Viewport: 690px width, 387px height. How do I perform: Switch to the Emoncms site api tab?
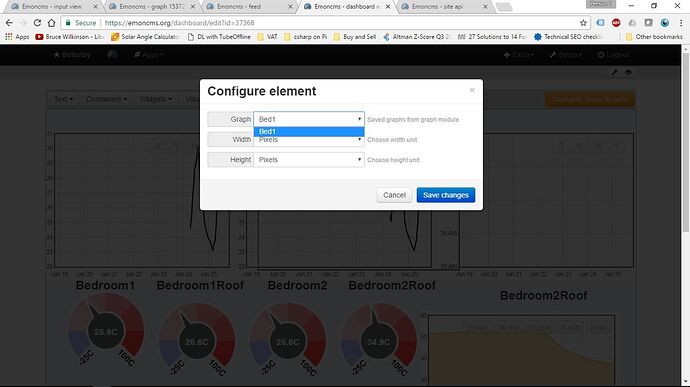[x=442, y=7]
